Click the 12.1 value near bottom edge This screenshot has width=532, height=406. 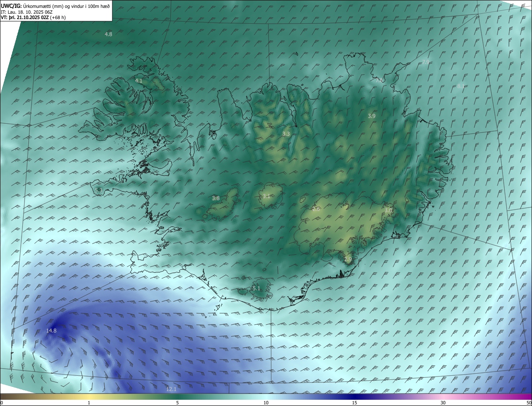[171, 389]
